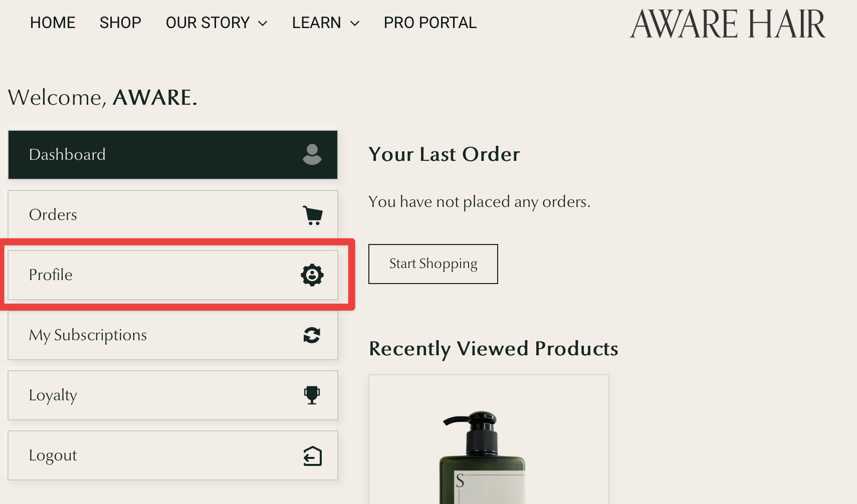The width and height of the screenshot is (857, 504).
Task: Go to the Home menu item
Action: [53, 23]
